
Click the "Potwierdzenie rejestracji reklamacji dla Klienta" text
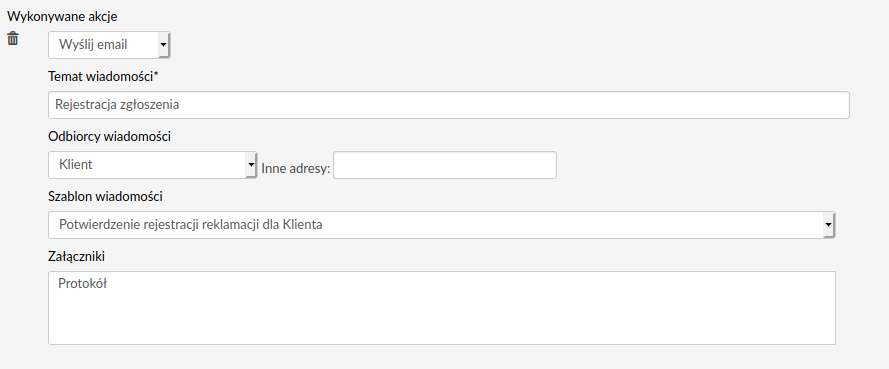point(190,224)
